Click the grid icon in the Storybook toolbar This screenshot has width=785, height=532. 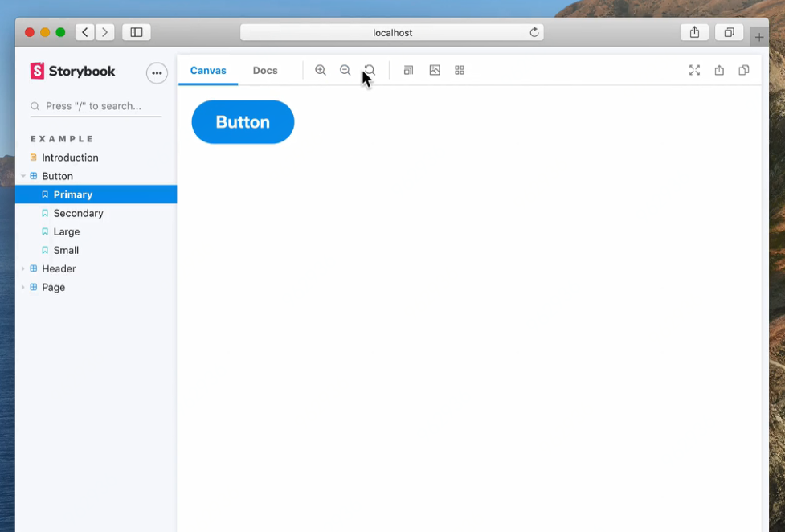(460, 70)
